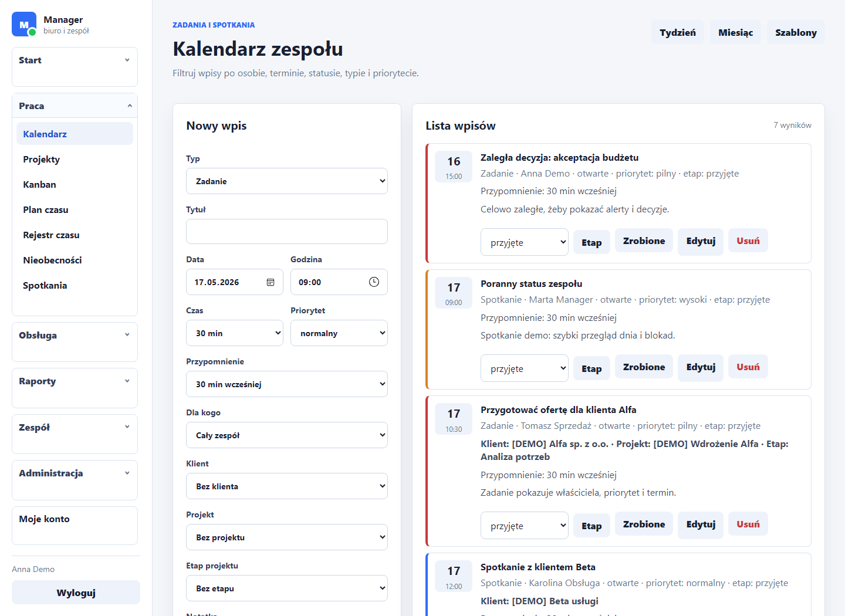Expand the Raporty sidebar section
This screenshot has width=845, height=616.
pyautogui.click(x=75, y=381)
